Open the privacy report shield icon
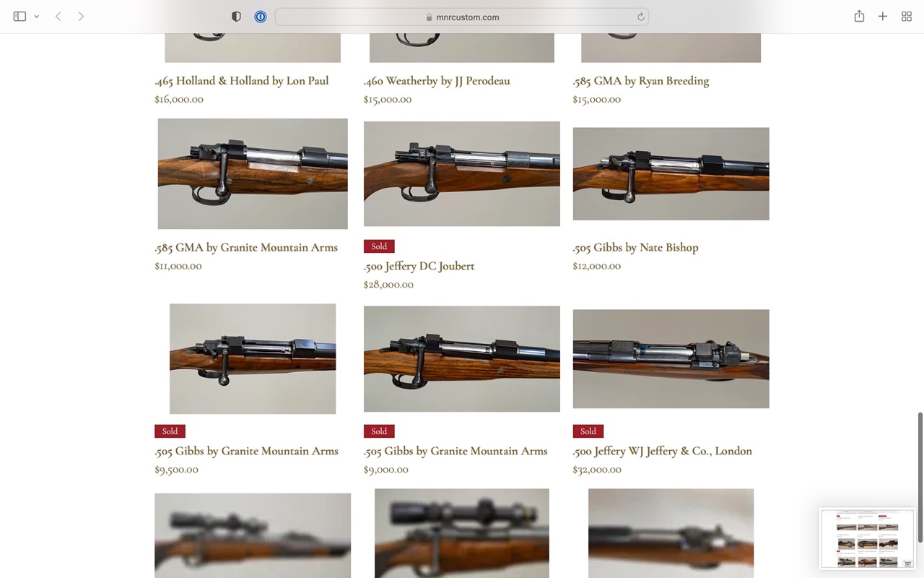Viewport: 924px width, 578px height. [x=236, y=17]
